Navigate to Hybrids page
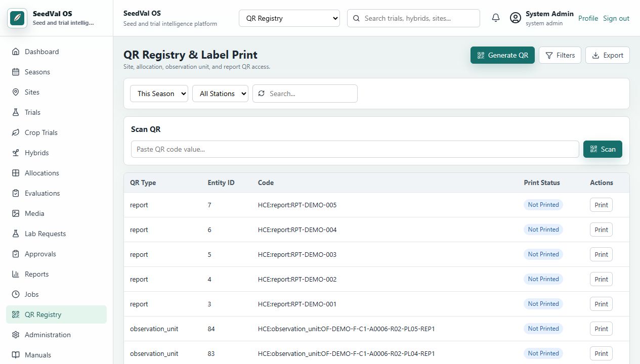This screenshot has height=364, width=640. coord(56,153)
